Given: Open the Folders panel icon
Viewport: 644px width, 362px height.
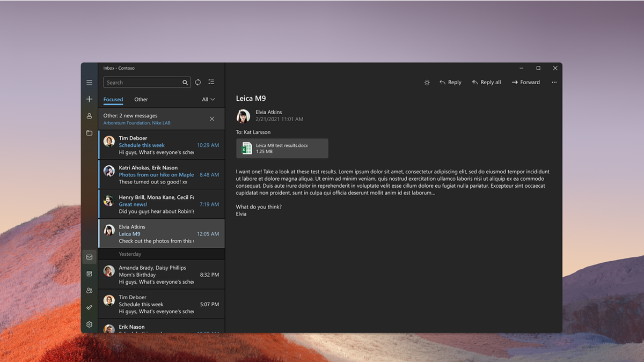Looking at the screenshot, I should [89, 132].
